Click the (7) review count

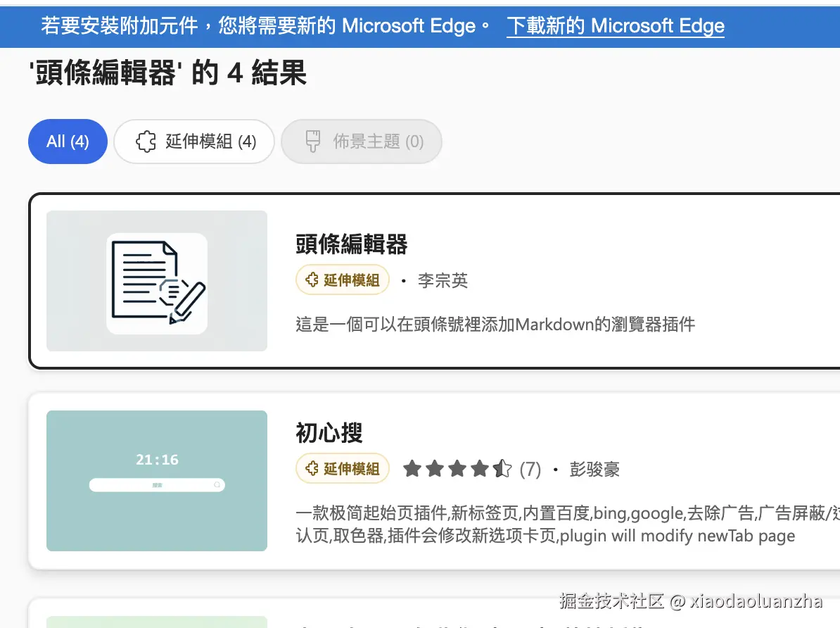tap(530, 470)
